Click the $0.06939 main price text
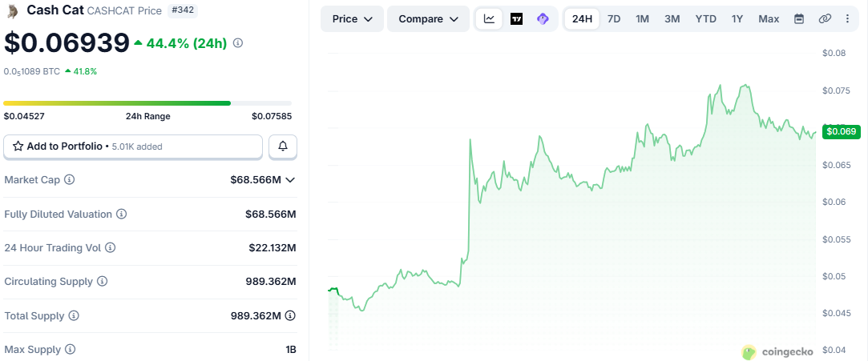Viewport: 868px width, 361px height. [67, 42]
